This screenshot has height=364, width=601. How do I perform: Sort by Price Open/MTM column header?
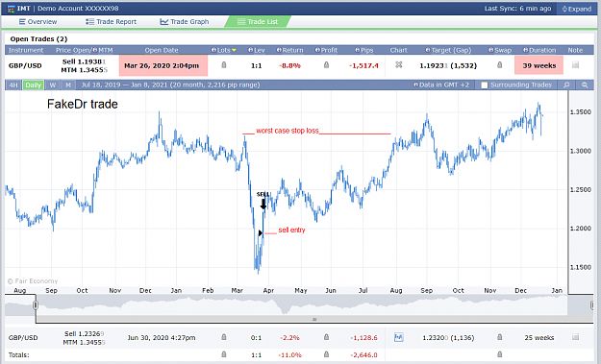point(84,50)
